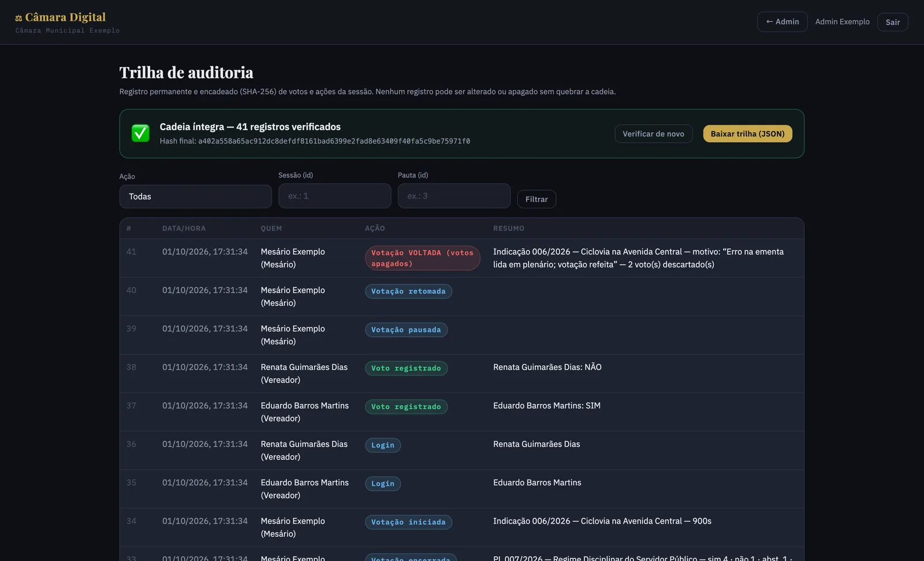
Task: Click Eduardo Barros Martins name in row 35
Action: click(305, 483)
